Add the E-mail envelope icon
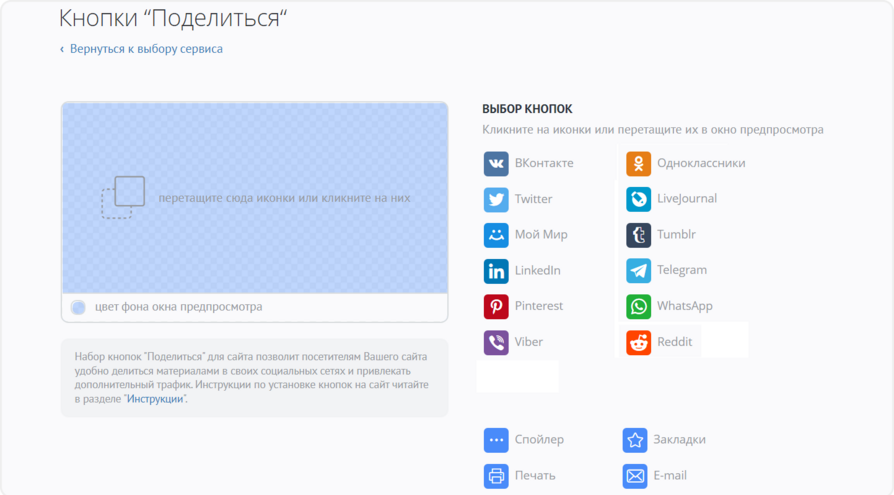 tap(635, 476)
